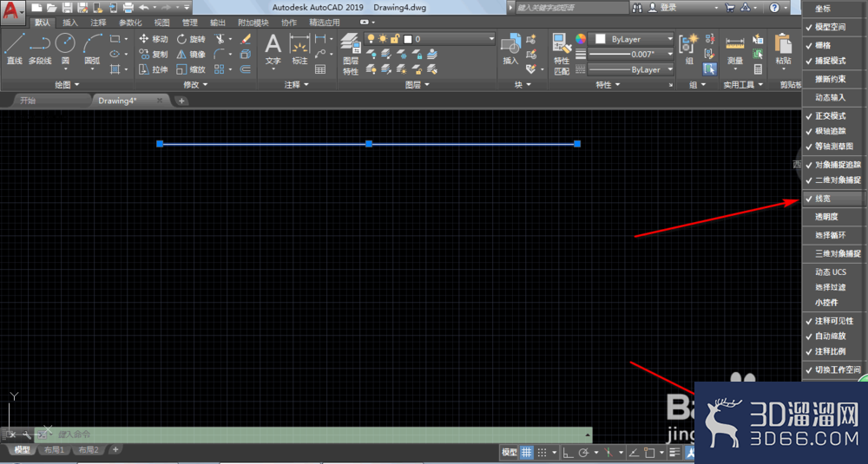Open the 0.007" lineweight dropdown
The height and width of the screenshot is (464, 868).
(630, 54)
